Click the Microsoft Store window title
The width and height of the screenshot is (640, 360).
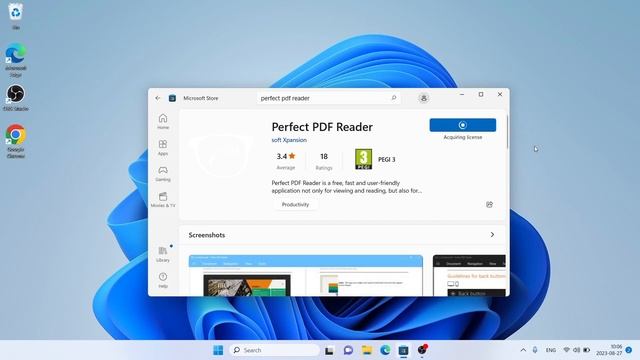(200, 98)
